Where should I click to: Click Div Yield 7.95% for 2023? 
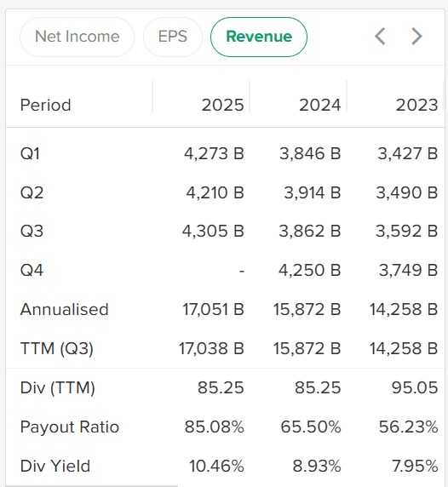[x=415, y=466]
